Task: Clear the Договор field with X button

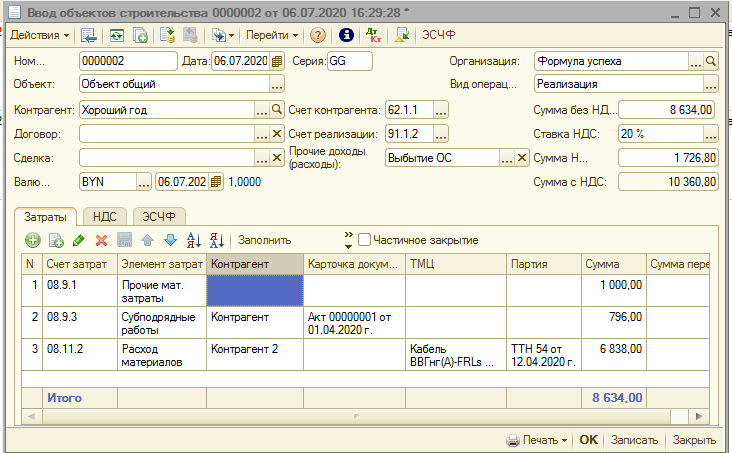Action: click(x=277, y=133)
